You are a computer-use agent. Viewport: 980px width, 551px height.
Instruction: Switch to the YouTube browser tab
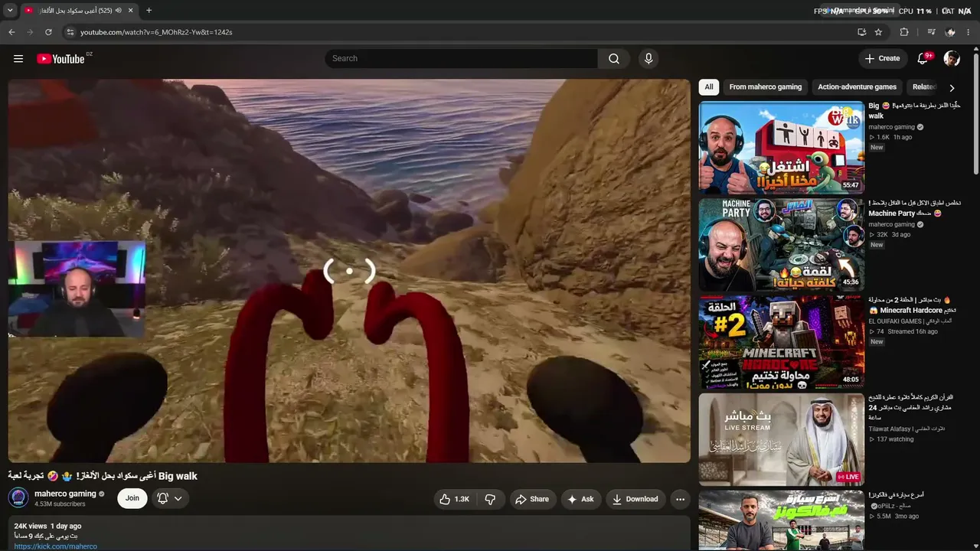[x=78, y=11]
